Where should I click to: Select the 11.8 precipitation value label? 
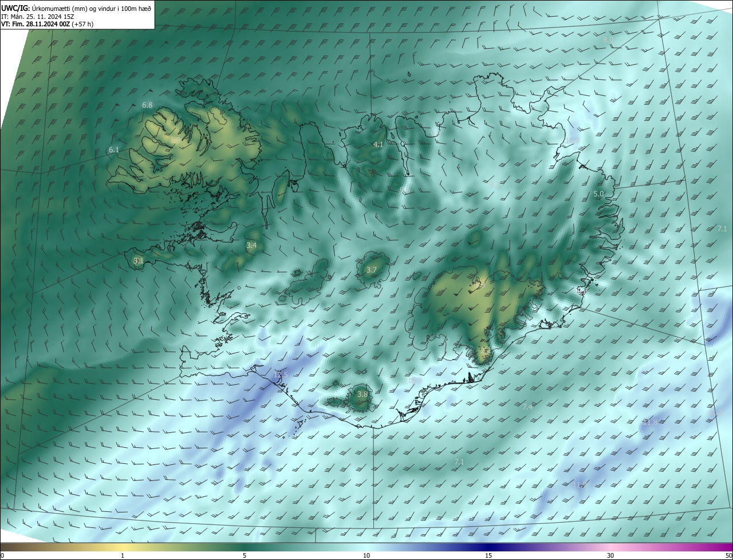pyautogui.click(x=651, y=423)
